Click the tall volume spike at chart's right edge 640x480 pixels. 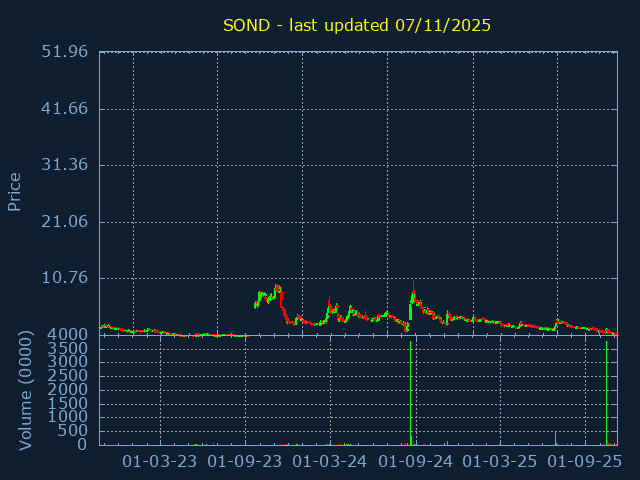tap(606, 392)
